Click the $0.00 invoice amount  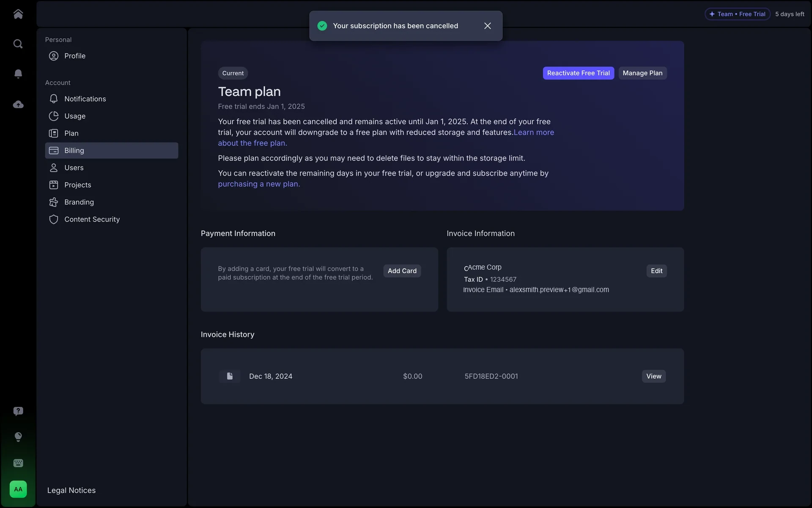(412, 376)
